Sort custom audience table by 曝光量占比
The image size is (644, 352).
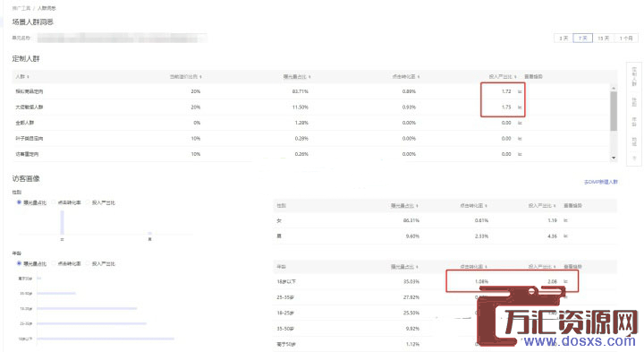coord(297,76)
